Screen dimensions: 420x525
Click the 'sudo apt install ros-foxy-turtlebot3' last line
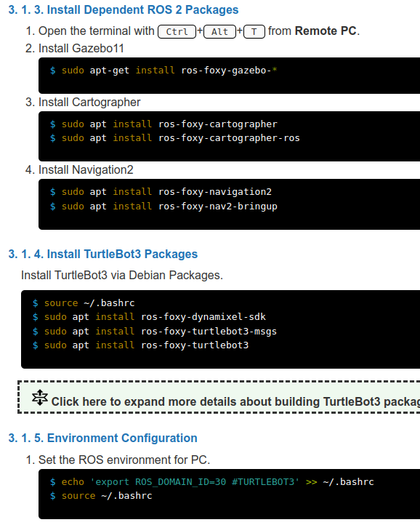[140, 345]
